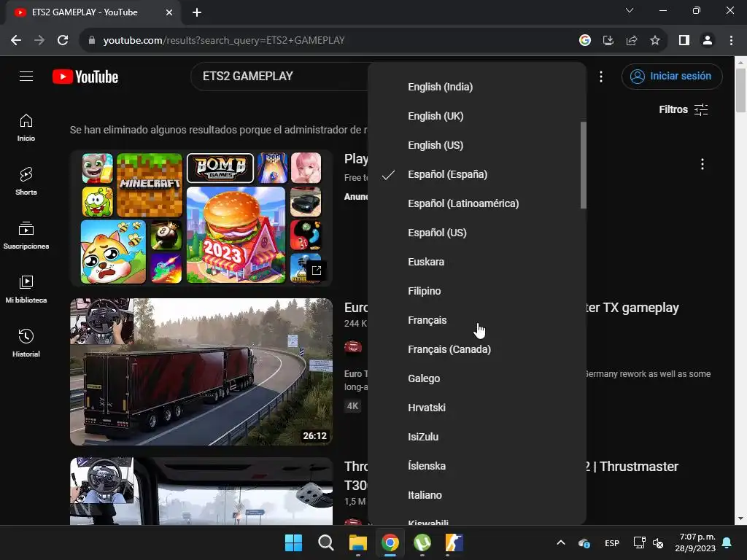
Task: Bookmark this page with the star
Action: [655, 41]
